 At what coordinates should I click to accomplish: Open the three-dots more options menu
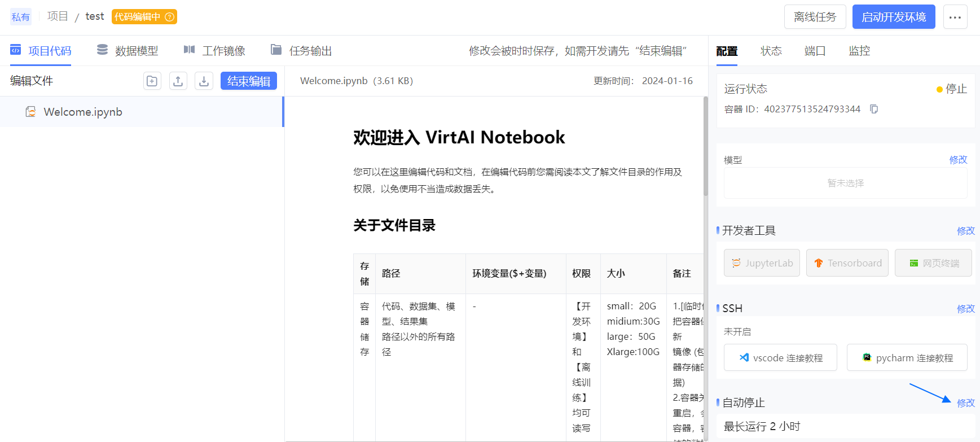pos(955,17)
